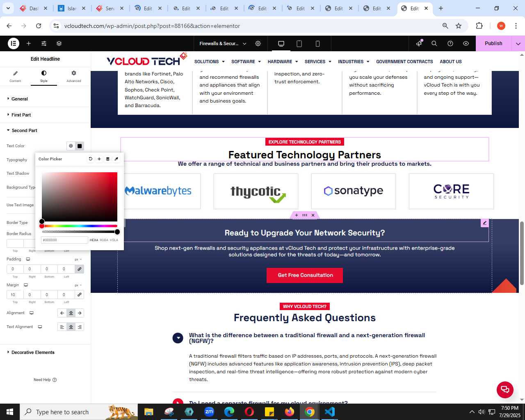
Task: Switch to tablet preview mode
Action: [299, 43]
